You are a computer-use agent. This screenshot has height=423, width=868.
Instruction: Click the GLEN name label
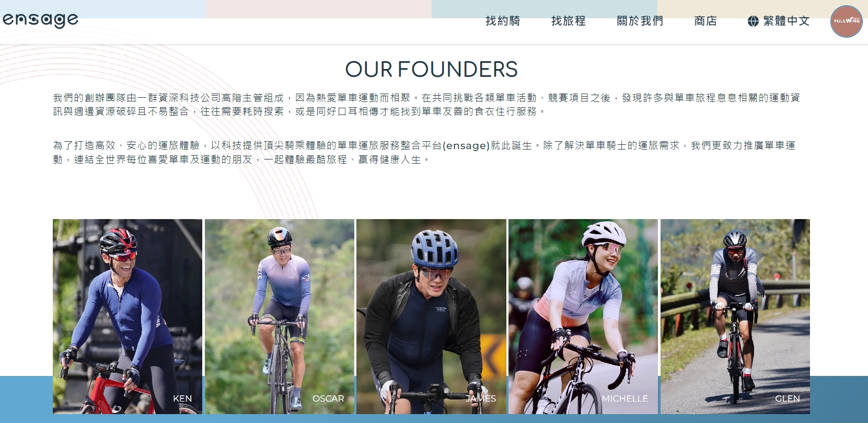pos(788,398)
